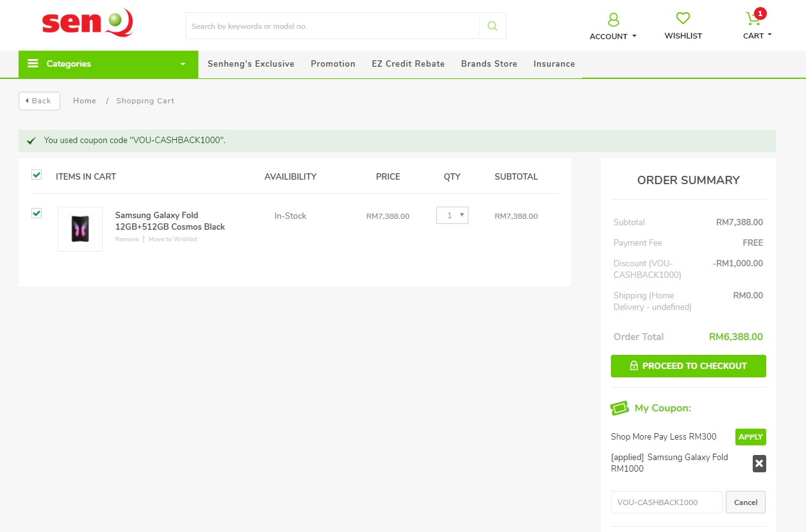The width and height of the screenshot is (806, 532).
Task: Click the Move to Wishlist link
Action: 173,239
